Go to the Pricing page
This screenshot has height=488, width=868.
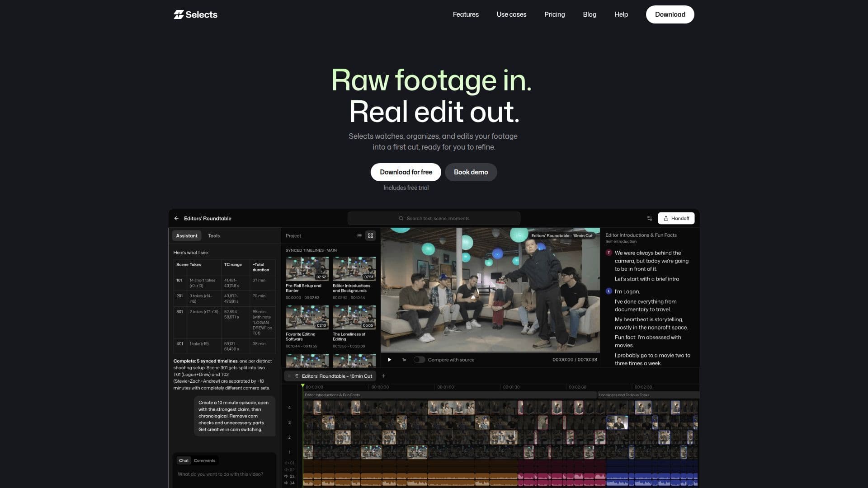(x=554, y=14)
